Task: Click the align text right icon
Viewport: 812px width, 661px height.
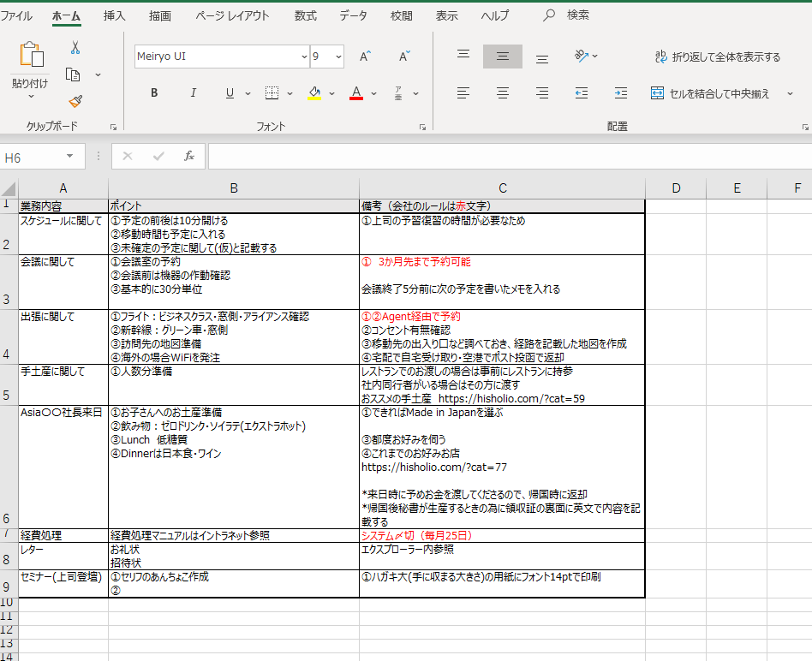Action: pos(542,93)
